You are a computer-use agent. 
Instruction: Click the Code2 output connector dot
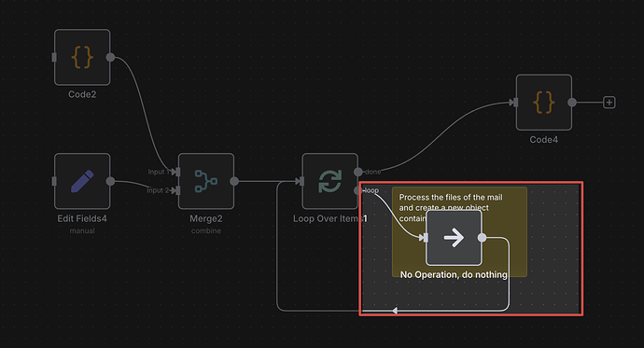pyautogui.click(x=110, y=57)
